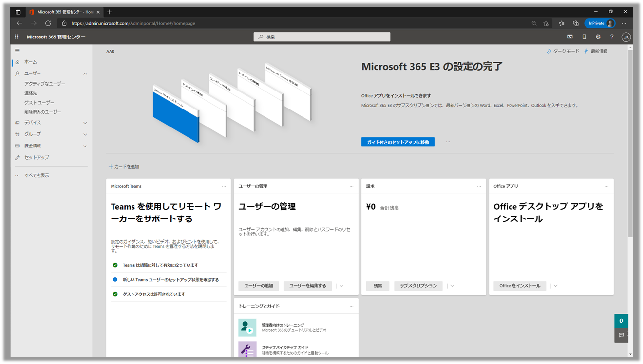Open the tab actions menu icon
This screenshot has width=643, height=364.
point(18,12)
